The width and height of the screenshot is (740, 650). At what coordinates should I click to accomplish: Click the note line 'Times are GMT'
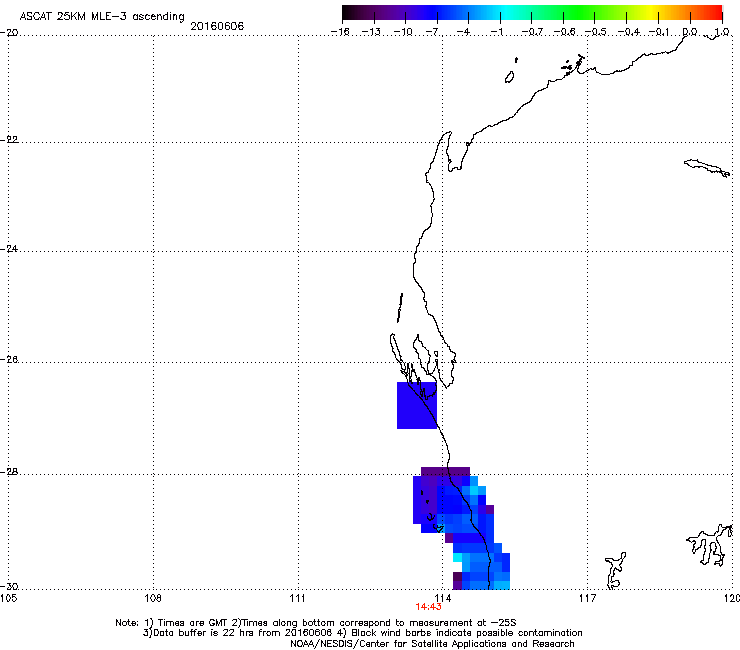point(193,623)
